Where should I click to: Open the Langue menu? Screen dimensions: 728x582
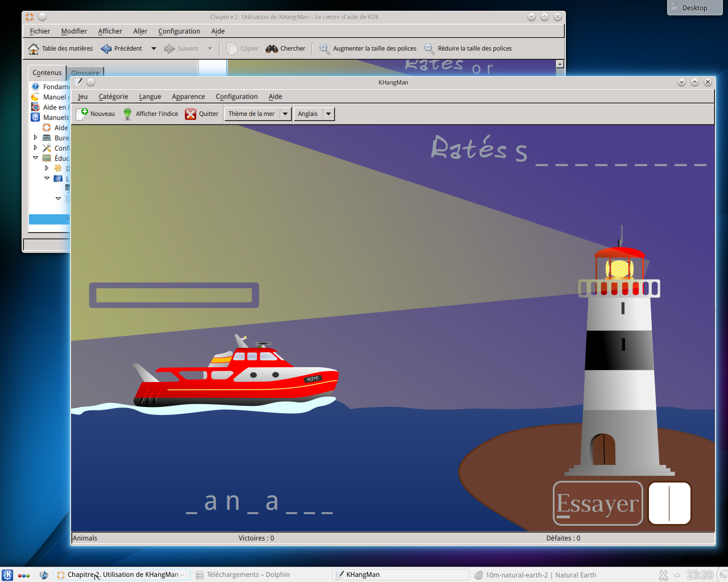[x=150, y=97]
